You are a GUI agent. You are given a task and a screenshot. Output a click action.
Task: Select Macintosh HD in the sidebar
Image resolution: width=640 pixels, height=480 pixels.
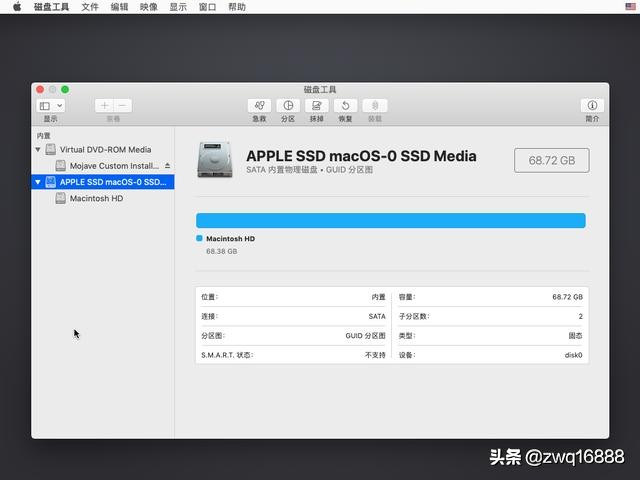pos(96,198)
